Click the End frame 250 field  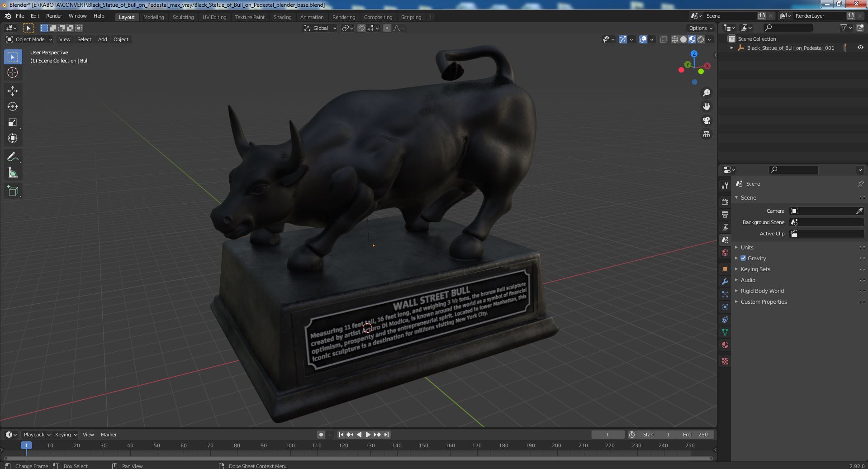(695, 435)
